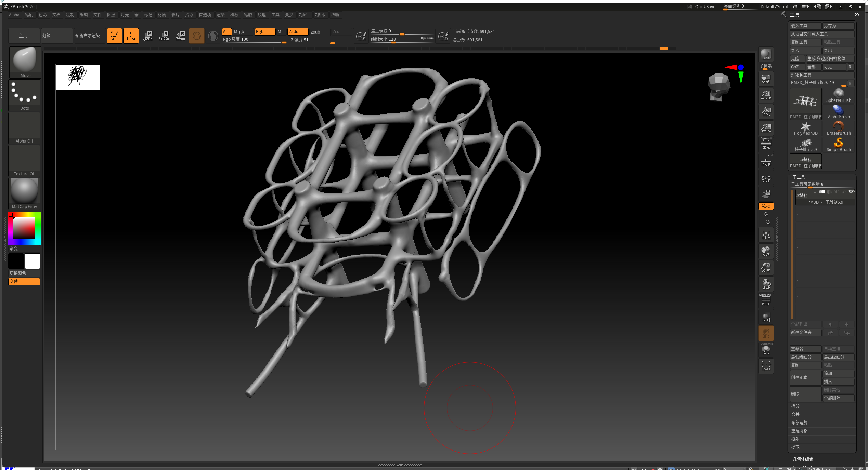The width and height of the screenshot is (868, 470).
Task: Adjust the Z 强度 slider
Action: point(321,40)
